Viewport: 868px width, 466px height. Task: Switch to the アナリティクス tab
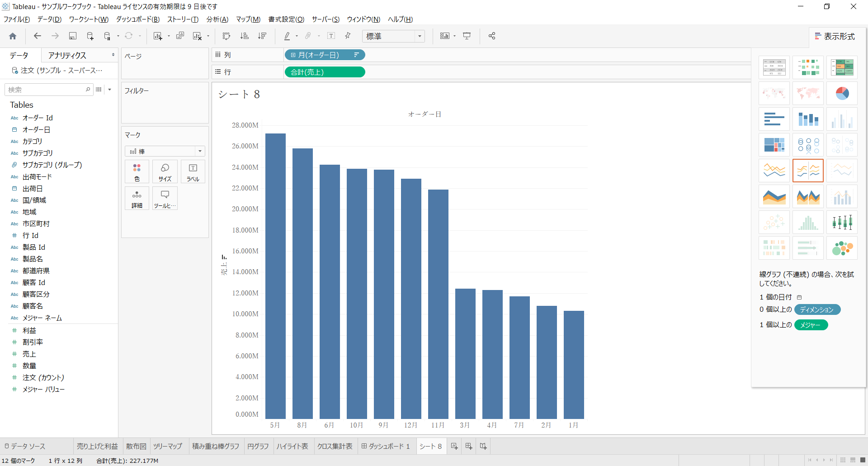click(x=67, y=55)
